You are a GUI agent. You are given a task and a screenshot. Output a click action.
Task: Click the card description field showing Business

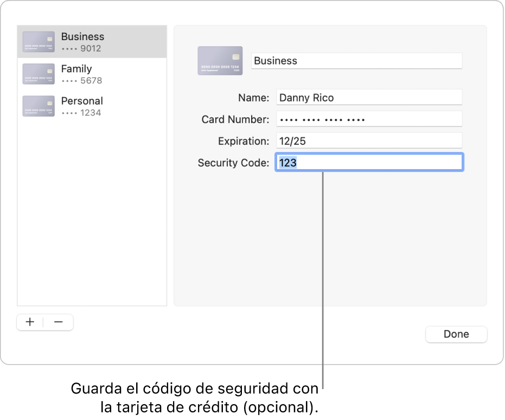tap(356, 61)
